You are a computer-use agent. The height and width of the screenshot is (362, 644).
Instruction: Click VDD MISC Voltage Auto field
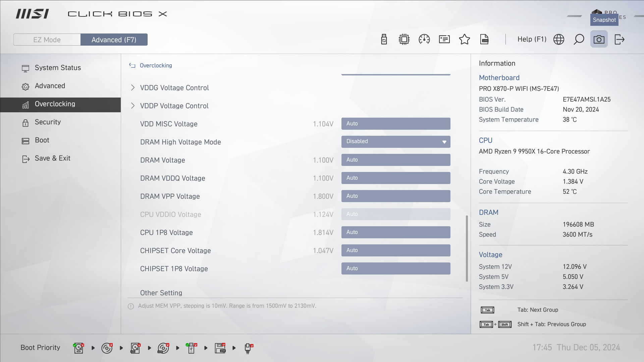(396, 124)
